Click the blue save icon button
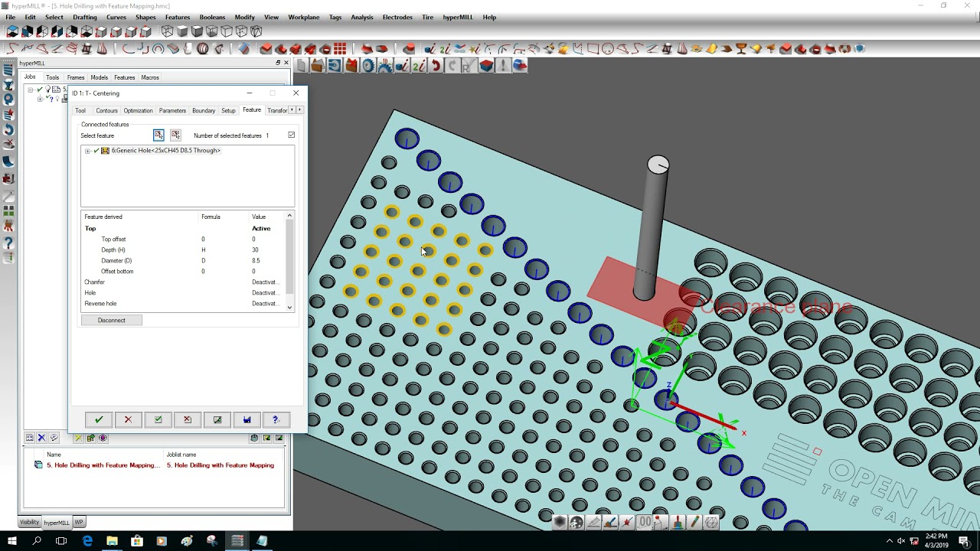Screen dimensions: 980x551 [x=247, y=419]
